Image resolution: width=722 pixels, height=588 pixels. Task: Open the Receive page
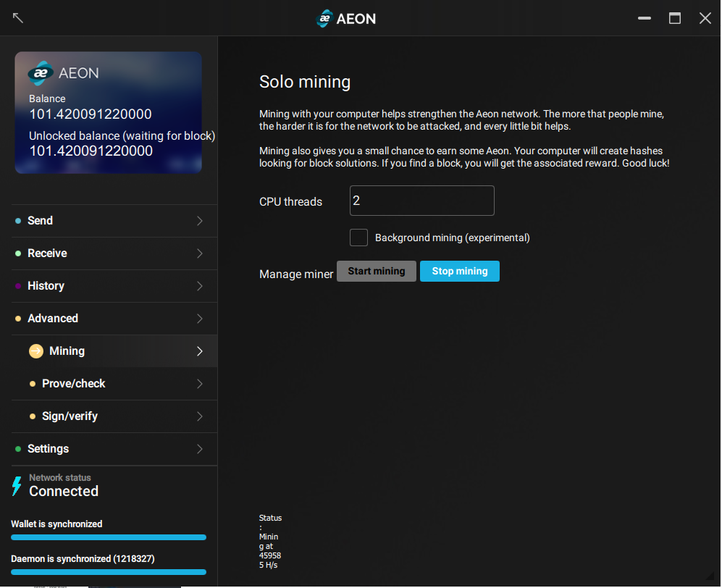pyautogui.click(x=114, y=253)
